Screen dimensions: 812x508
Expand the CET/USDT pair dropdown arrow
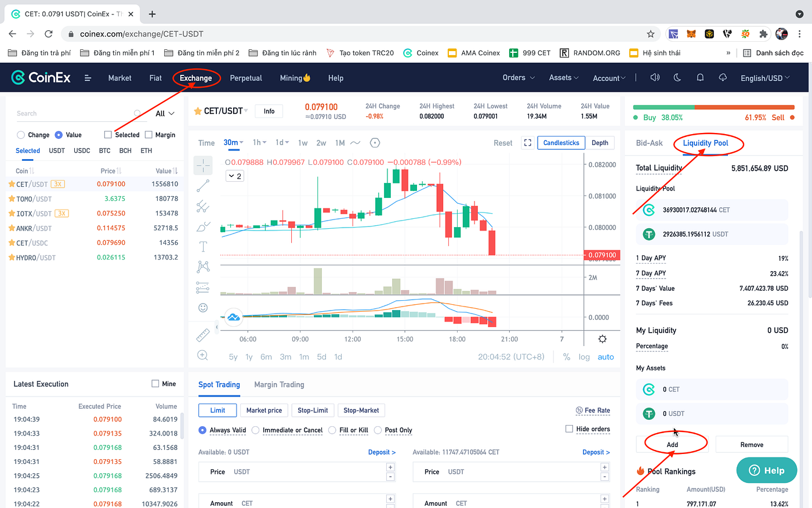246,111
